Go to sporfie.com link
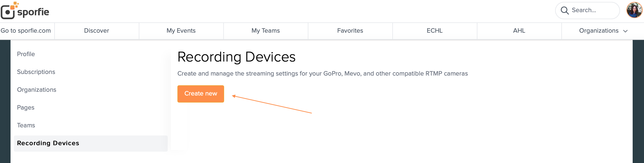 26,31
